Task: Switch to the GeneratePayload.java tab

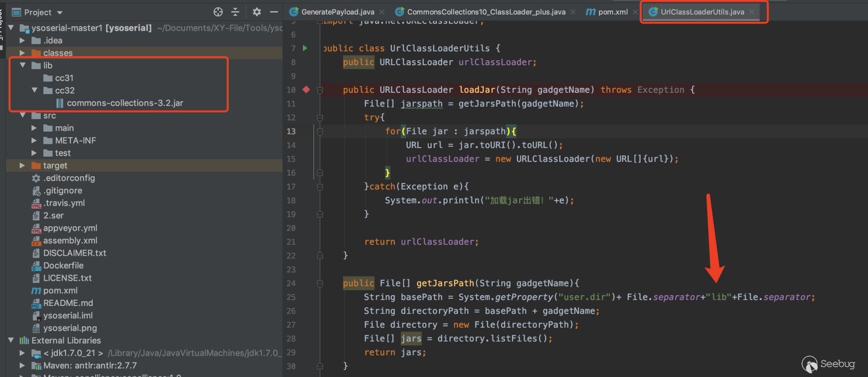Action: [x=337, y=12]
